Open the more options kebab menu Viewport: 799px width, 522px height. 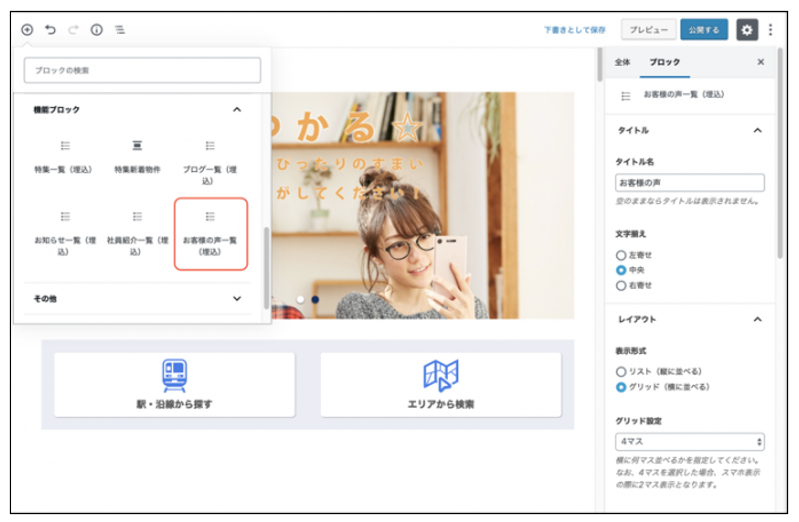(x=770, y=30)
